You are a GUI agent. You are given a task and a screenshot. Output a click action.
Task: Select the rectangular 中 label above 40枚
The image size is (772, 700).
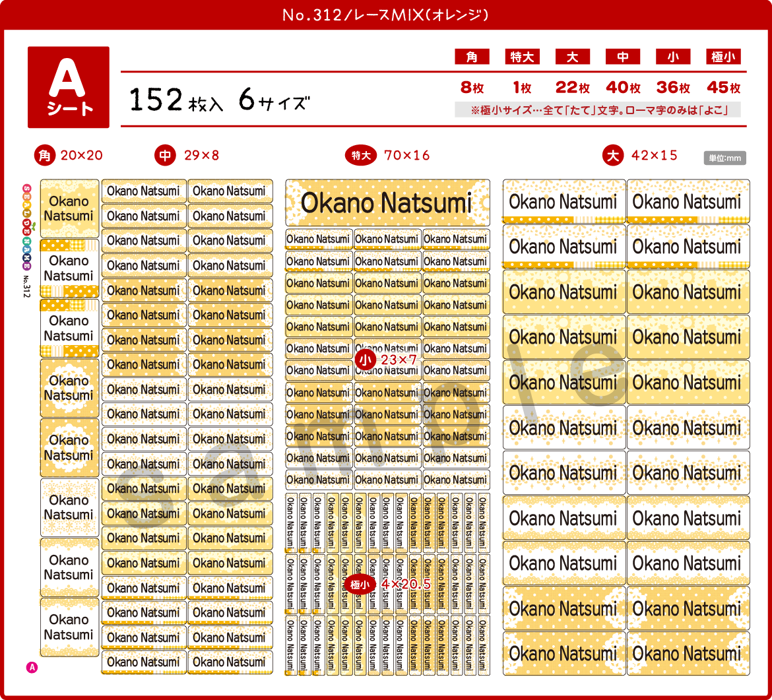point(622,57)
